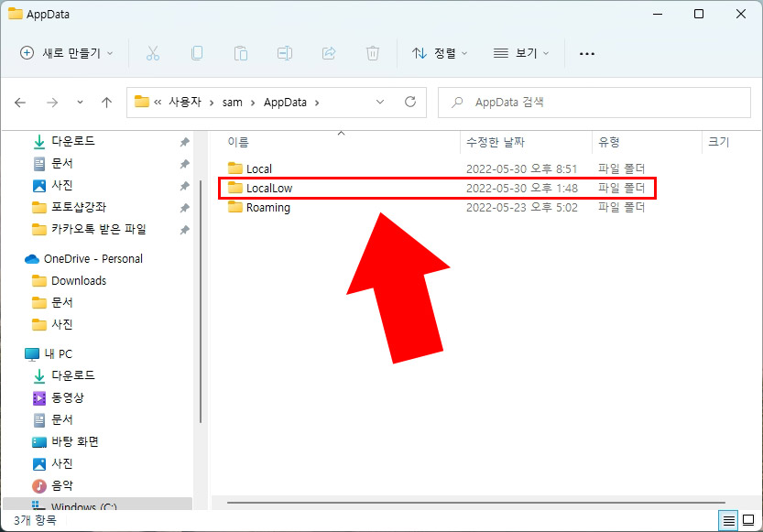763x532 pixels.
Task: Click Roaming date 2022-05-23 오후 5:02
Action: pyautogui.click(x=522, y=208)
